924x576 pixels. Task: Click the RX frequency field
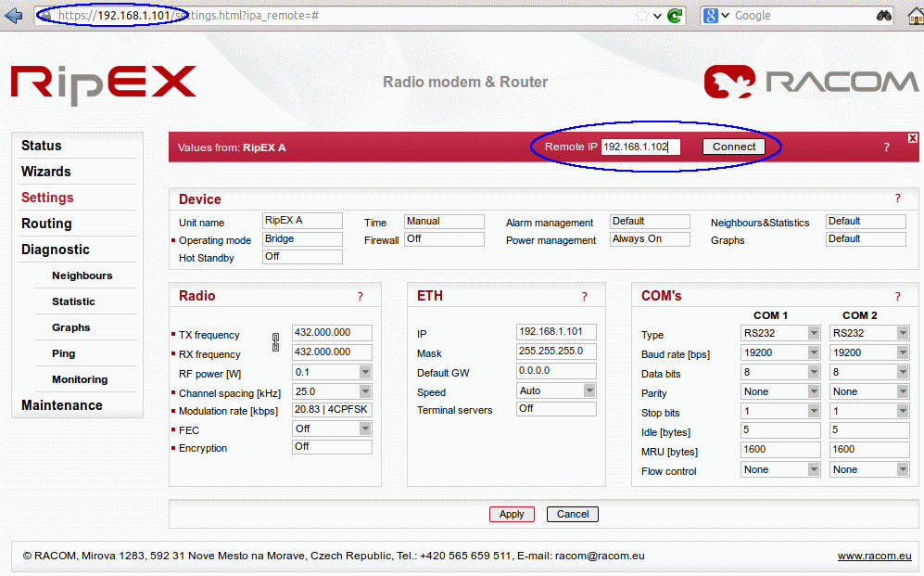[x=333, y=352]
